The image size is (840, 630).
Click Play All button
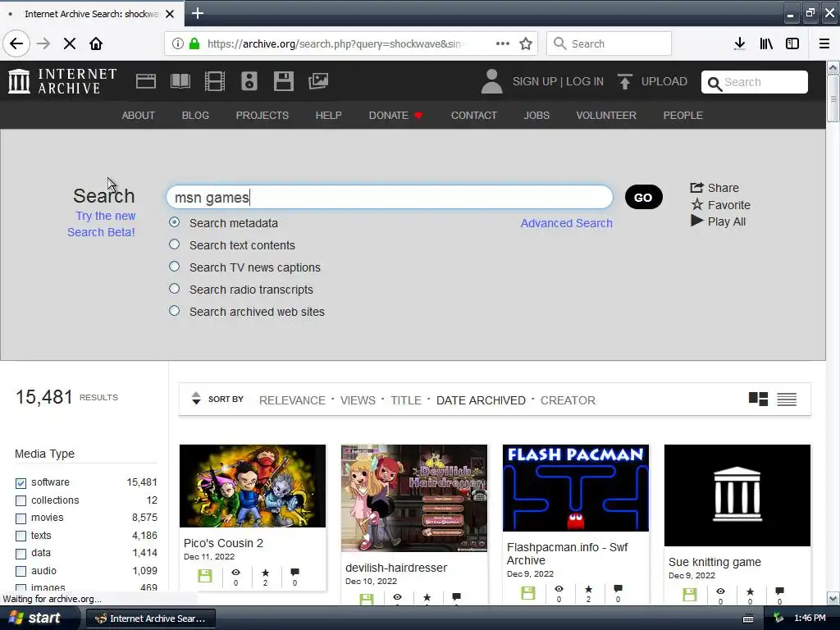[719, 221]
